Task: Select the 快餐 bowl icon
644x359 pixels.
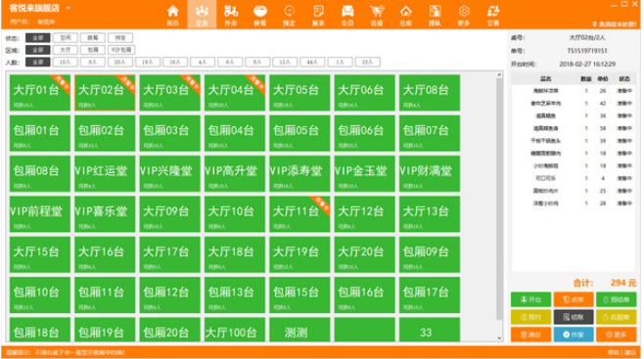Action: (260, 15)
